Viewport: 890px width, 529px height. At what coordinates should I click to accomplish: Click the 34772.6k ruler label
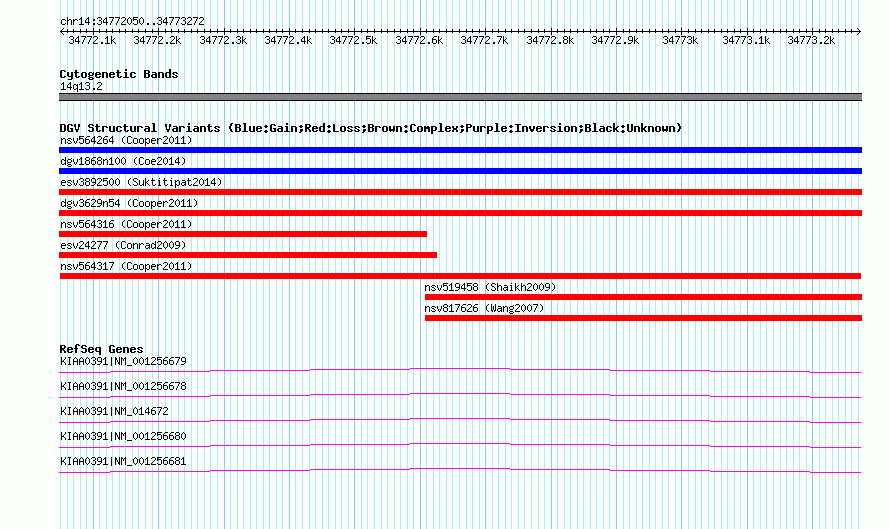419,40
